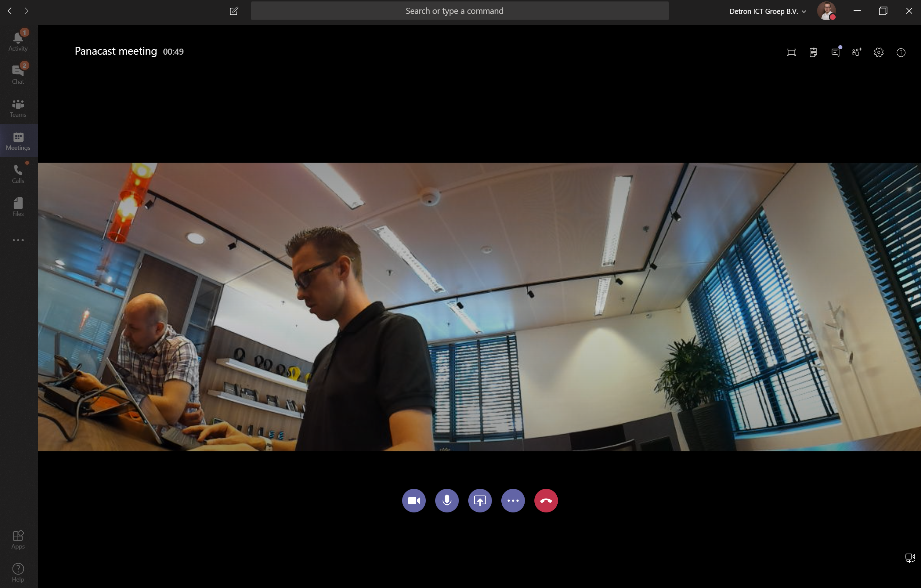Show meeting notes panel

coord(813,52)
